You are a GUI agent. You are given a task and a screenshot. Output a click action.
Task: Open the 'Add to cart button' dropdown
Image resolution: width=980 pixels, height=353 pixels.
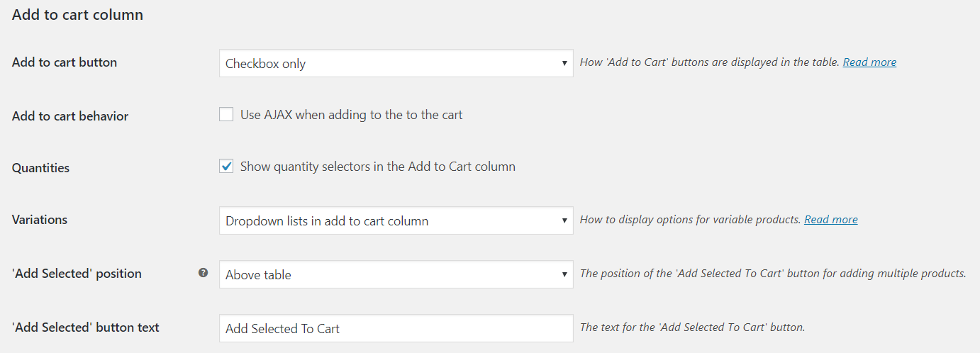(396, 63)
